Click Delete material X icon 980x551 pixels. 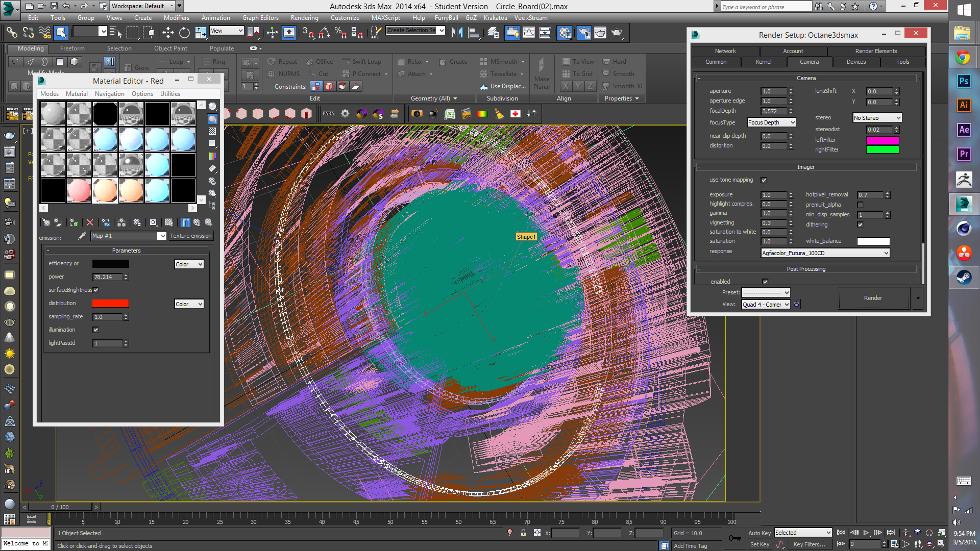pyautogui.click(x=90, y=222)
